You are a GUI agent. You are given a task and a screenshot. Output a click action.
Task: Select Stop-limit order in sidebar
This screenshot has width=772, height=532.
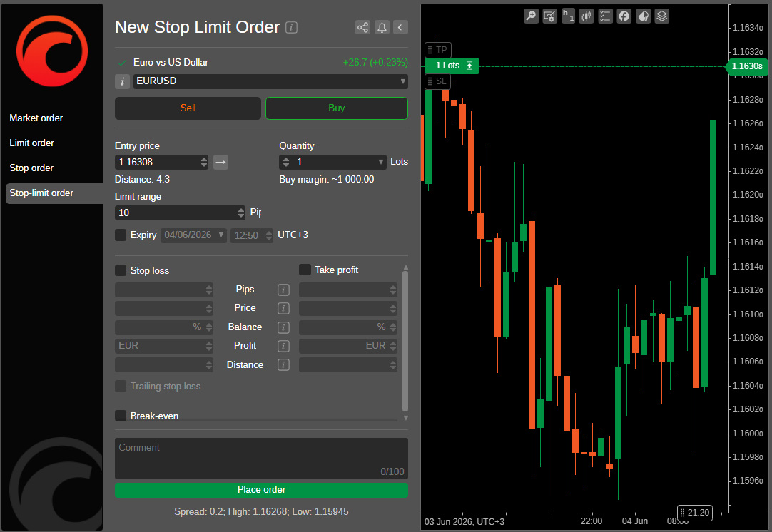click(54, 193)
